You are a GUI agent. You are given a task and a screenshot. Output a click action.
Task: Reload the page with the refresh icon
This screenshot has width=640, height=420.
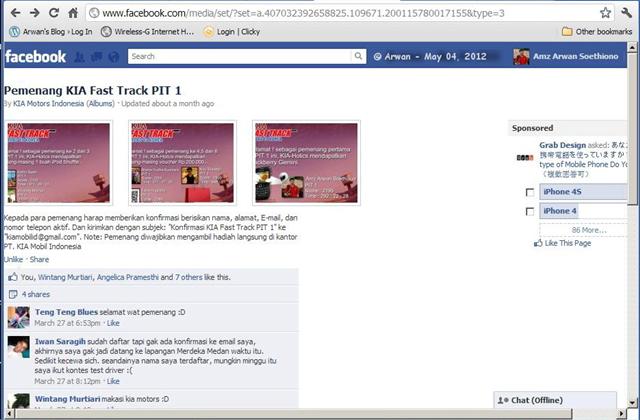pos(54,13)
